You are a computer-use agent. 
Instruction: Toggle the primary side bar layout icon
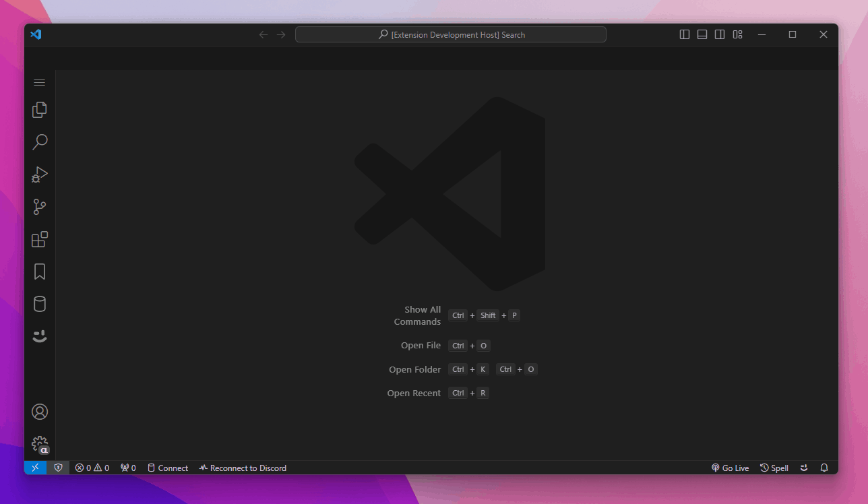click(x=685, y=34)
